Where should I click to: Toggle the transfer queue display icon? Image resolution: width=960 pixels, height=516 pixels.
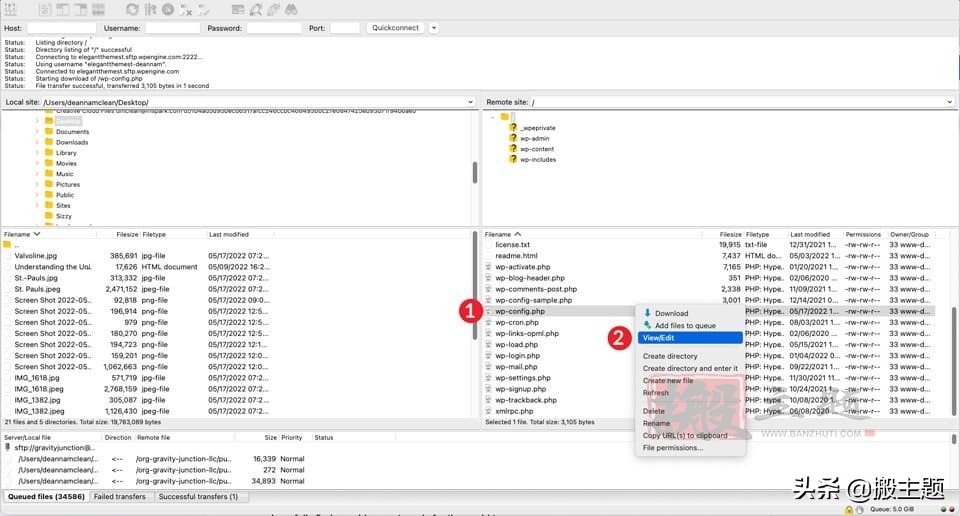click(98, 9)
